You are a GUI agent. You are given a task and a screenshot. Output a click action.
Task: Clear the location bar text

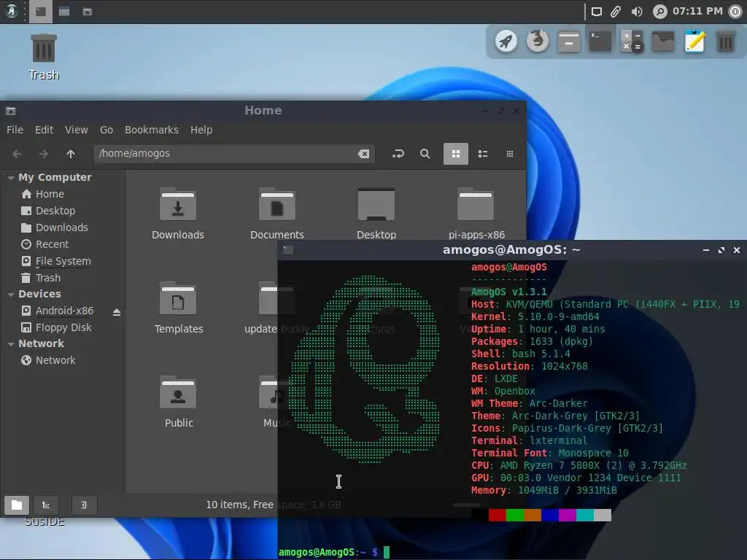tap(363, 154)
